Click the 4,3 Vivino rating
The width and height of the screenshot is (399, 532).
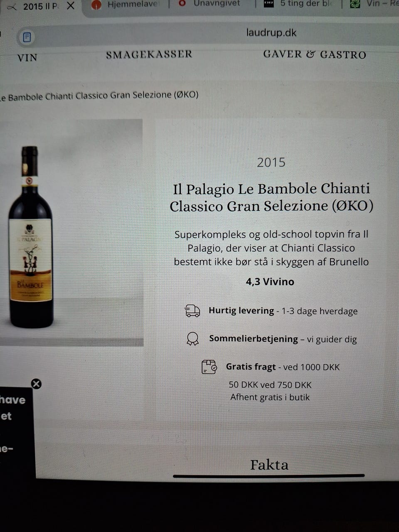click(270, 282)
